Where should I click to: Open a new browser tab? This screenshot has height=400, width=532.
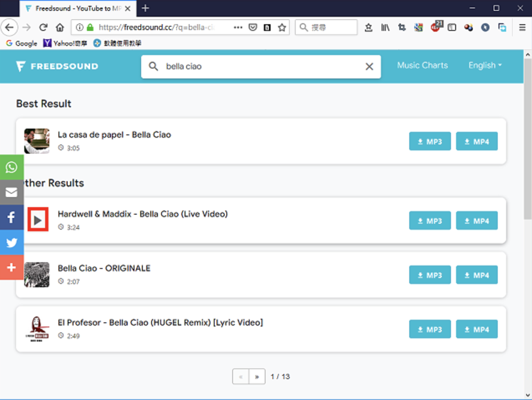point(145,8)
